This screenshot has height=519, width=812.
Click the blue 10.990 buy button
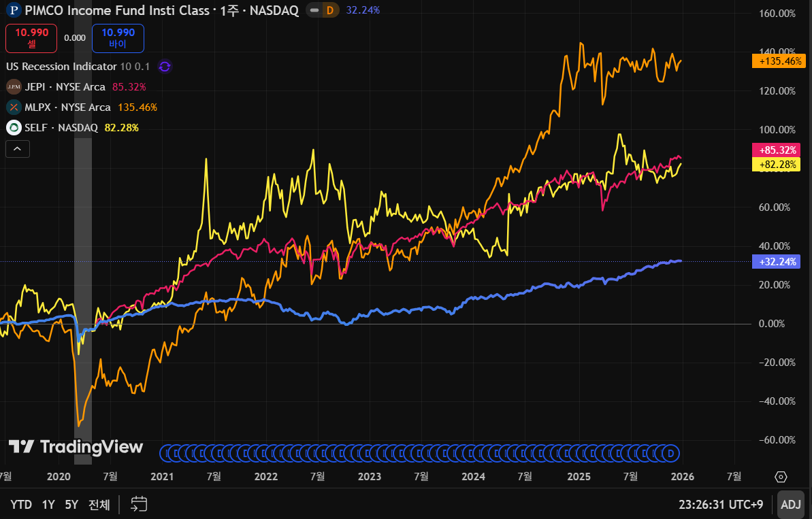pyautogui.click(x=118, y=38)
